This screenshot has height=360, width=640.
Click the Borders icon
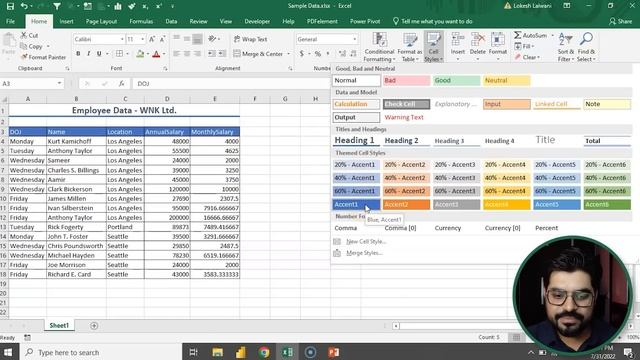pyautogui.click(x=119, y=53)
